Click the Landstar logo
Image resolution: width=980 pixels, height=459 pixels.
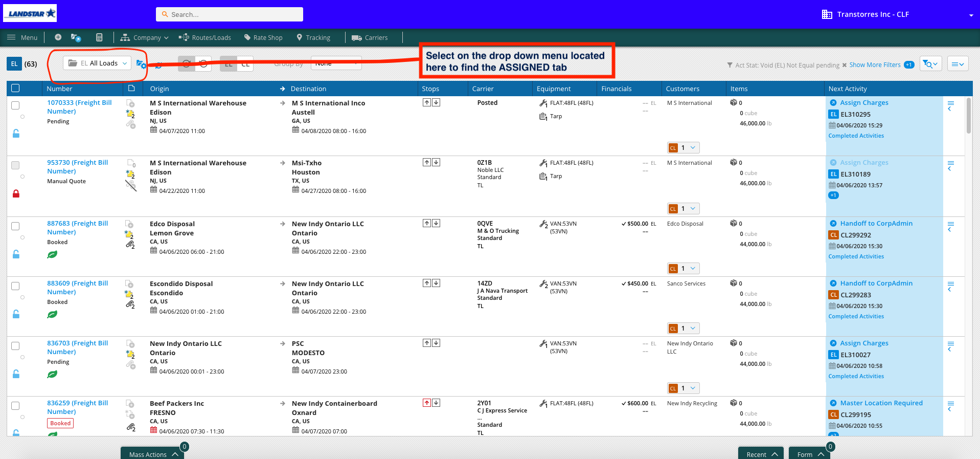click(x=30, y=13)
